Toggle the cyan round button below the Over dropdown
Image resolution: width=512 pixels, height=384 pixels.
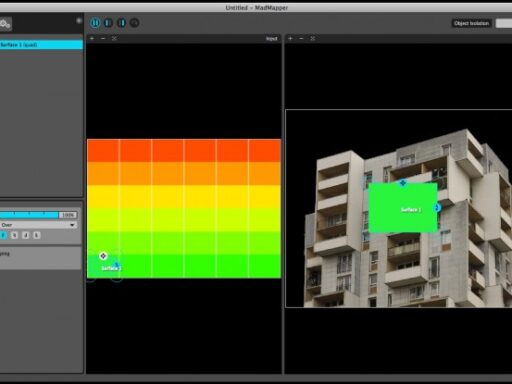[x=3, y=235]
